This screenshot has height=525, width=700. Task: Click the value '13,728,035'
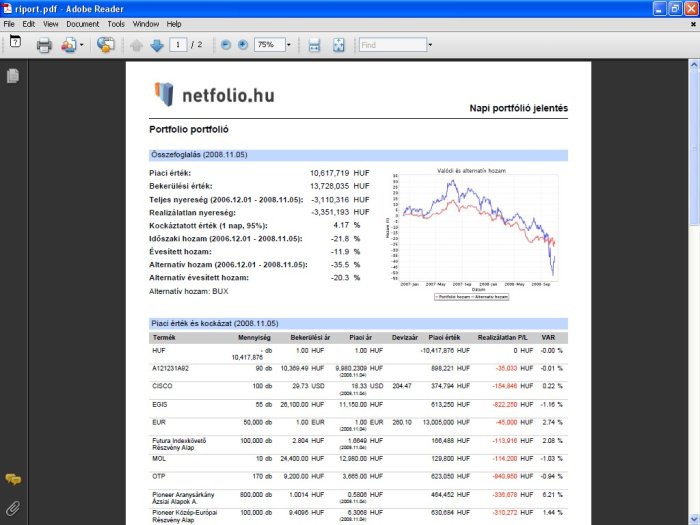(x=329, y=186)
